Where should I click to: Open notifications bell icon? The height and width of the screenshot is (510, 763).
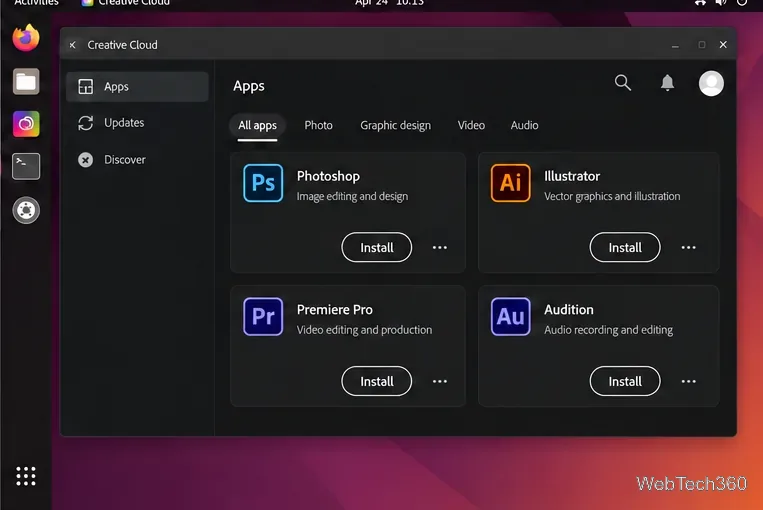pos(667,83)
